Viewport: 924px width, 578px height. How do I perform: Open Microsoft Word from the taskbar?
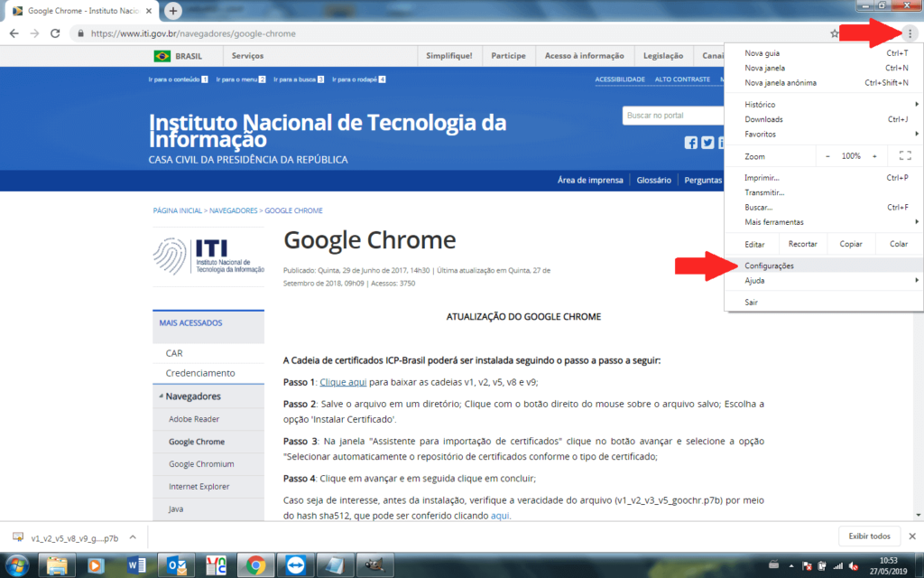136,565
